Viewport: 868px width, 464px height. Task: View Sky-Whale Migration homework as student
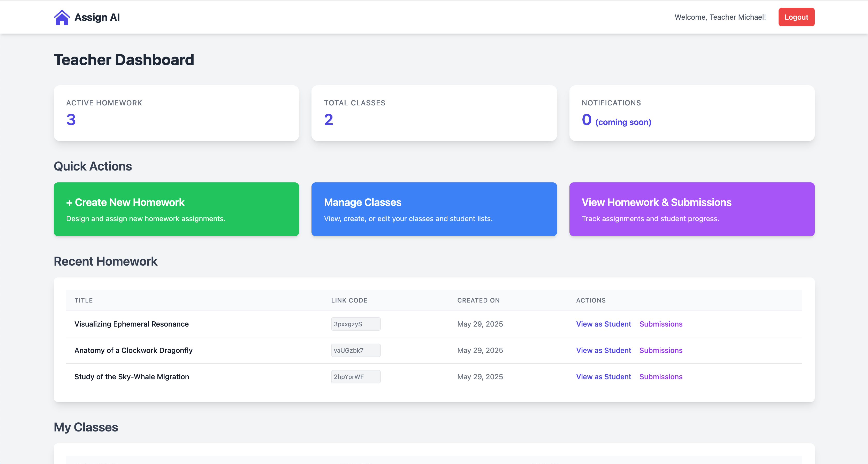coord(603,376)
